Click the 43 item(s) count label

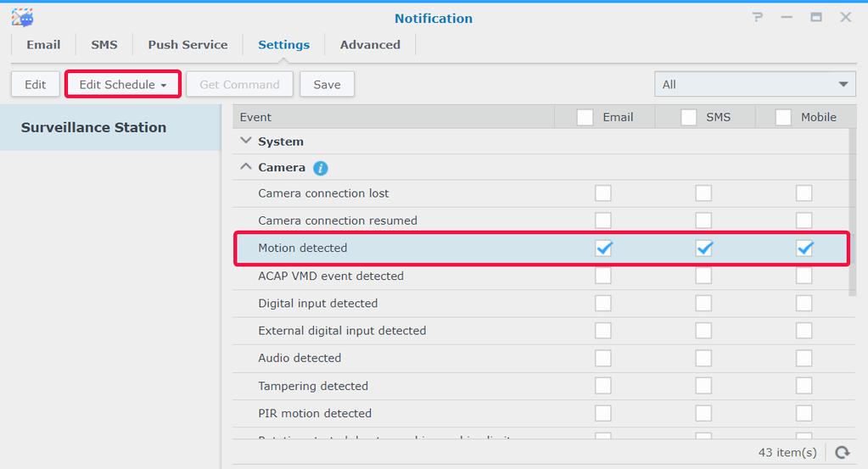pos(787,452)
